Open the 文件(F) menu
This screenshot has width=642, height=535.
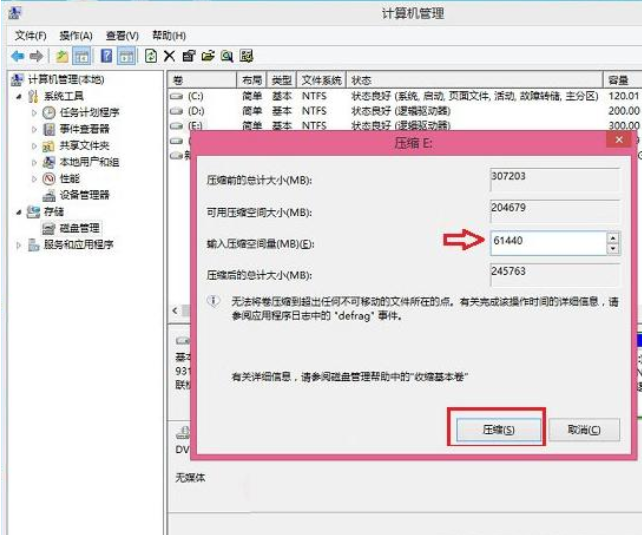(x=31, y=36)
